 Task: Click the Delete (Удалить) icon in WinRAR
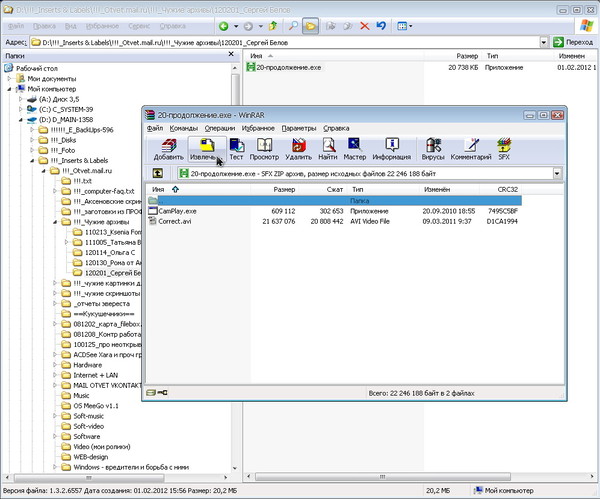tap(298, 149)
